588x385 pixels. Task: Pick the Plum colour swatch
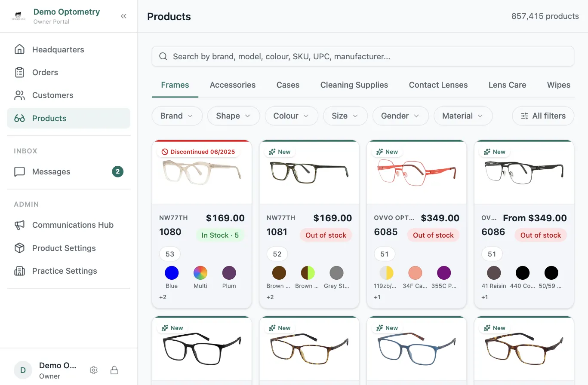tap(229, 272)
